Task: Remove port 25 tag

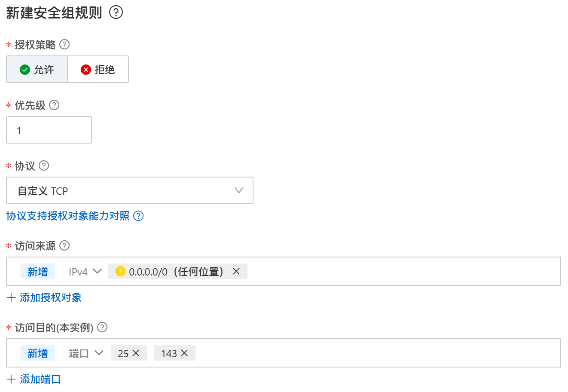Action: point(136,353)
